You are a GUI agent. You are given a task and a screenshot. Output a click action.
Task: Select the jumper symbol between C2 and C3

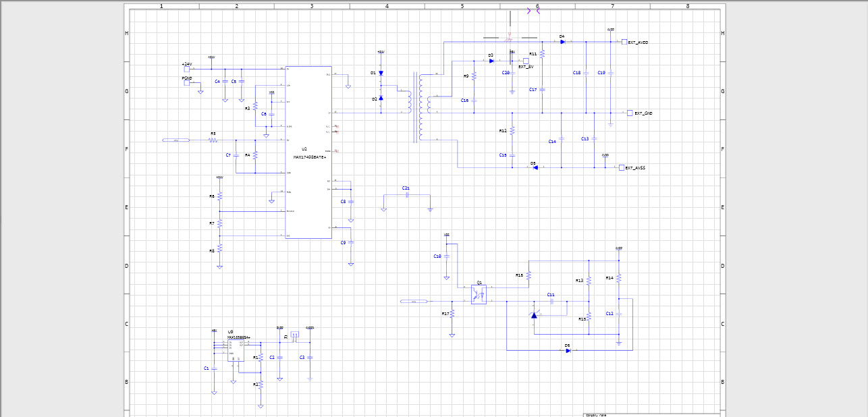click(295, 336)
